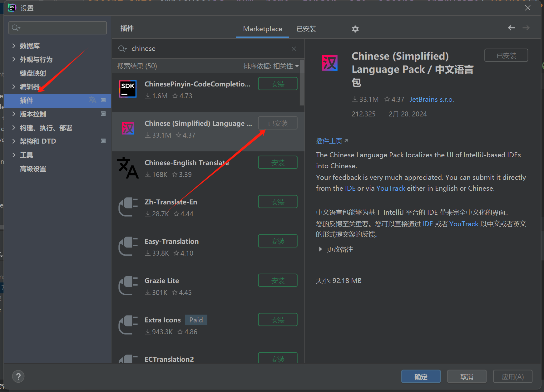This screenshot has width=544, height=392.
Task: Switch to the 已安装 tab
Action: [x=306, y=29]
